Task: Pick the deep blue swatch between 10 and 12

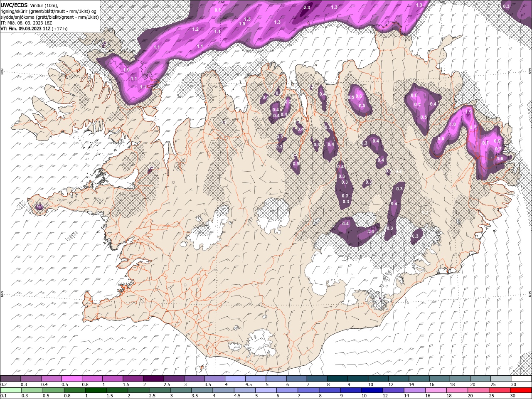Action: [373, 390]
